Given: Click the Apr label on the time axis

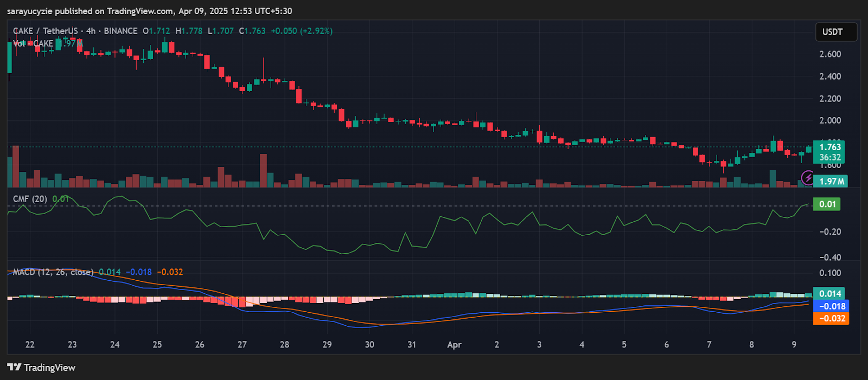Looking at the screenshot, I should (454, 345).
